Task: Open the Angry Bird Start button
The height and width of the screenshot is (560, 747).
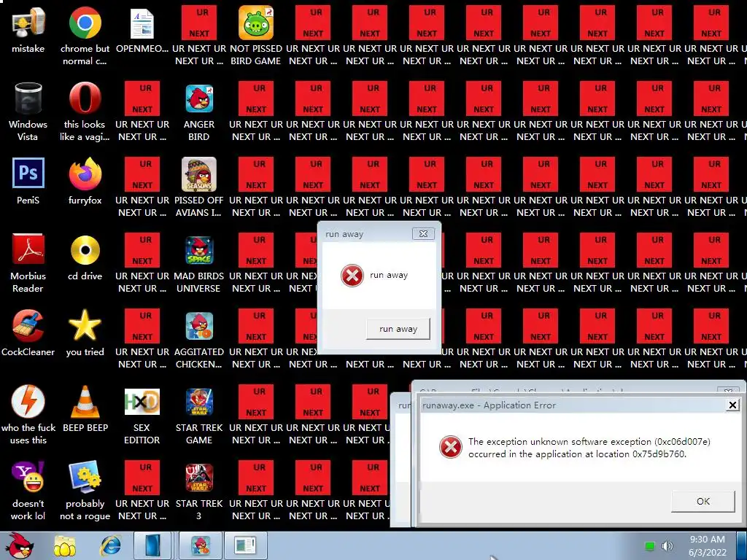Action: (x=20, y=545)
